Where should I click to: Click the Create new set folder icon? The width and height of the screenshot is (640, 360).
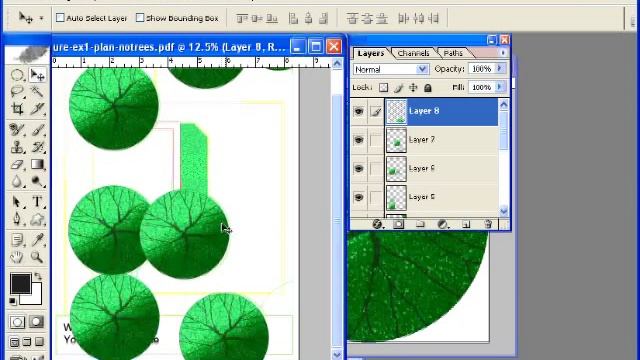tap(420, 224)
